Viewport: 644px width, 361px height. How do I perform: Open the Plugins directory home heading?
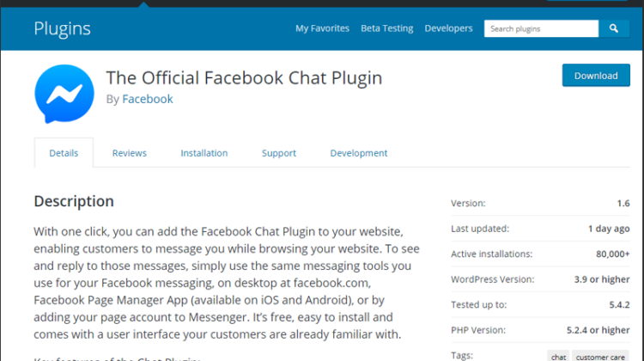click(62, 28)
